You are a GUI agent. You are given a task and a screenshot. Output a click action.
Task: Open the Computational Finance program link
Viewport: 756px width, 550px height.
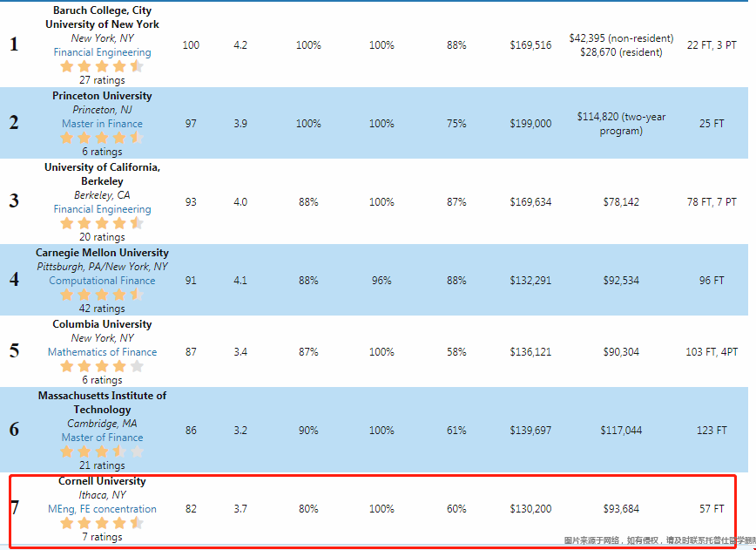click(x=102, y=281)
